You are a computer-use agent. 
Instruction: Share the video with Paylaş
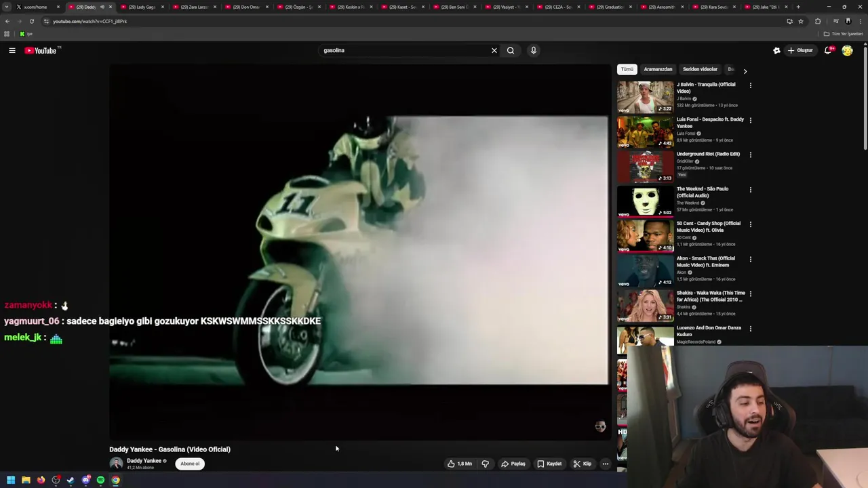513,464
